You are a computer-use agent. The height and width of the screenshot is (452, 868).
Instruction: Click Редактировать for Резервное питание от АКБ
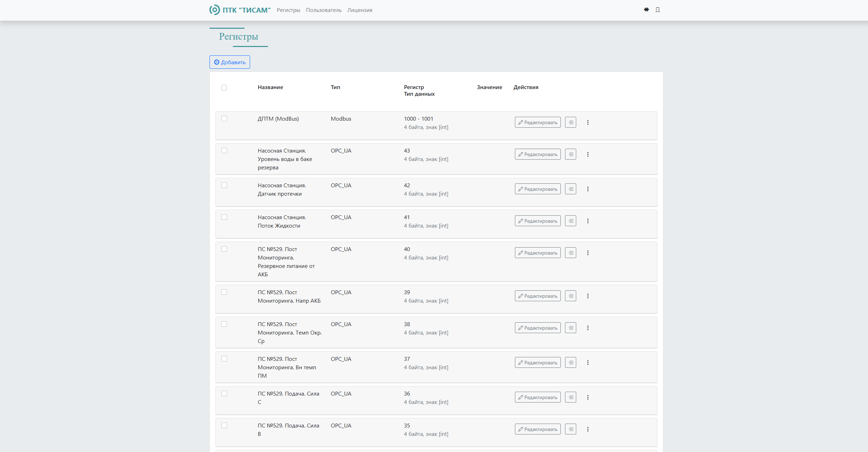(x=538, y=253)
